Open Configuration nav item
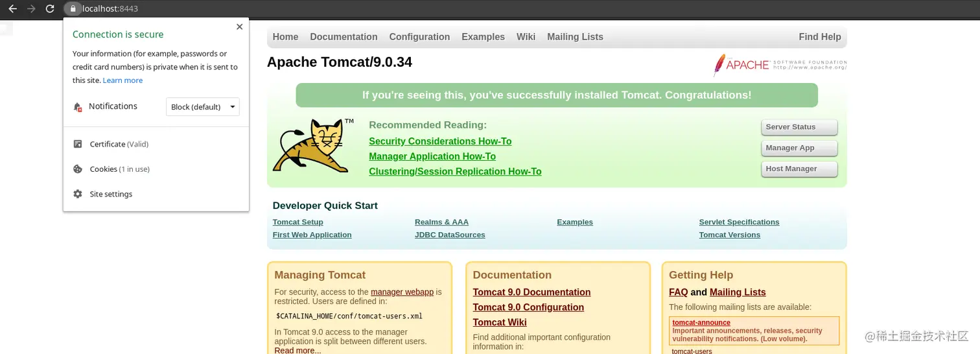The width and height of the screenshot is (980, 354). pyautogui.click(x=419, y=37)
